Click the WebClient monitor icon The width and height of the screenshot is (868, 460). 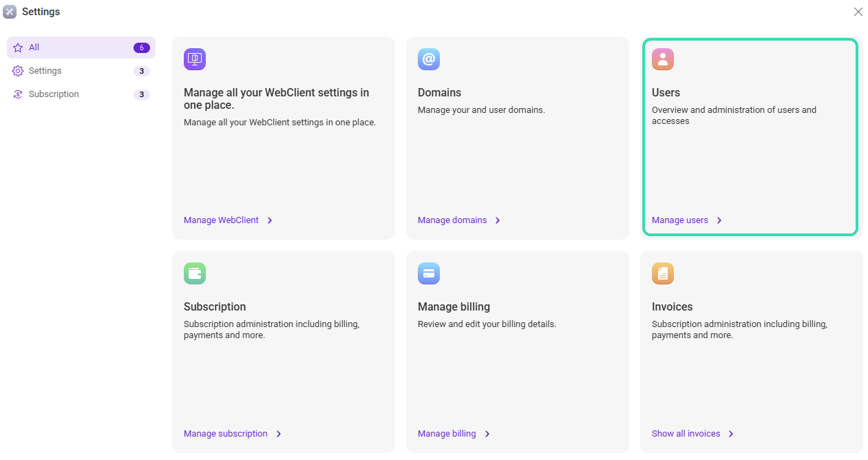pyautogui.click(x=195, y=59)
